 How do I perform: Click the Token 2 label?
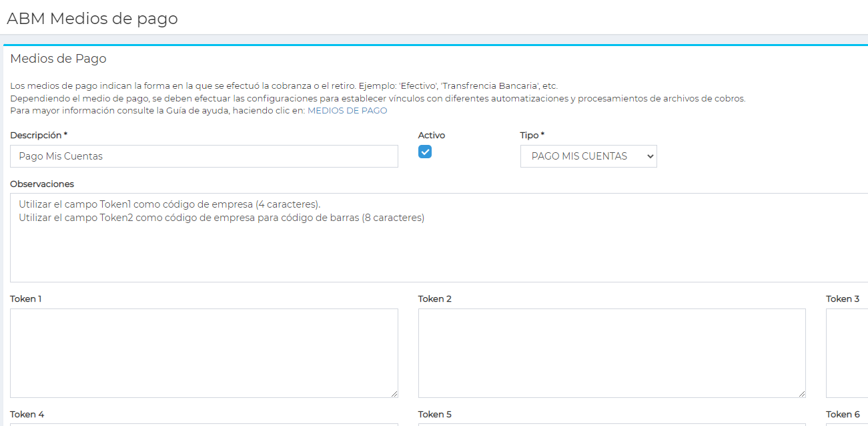[x=435, y=299]
